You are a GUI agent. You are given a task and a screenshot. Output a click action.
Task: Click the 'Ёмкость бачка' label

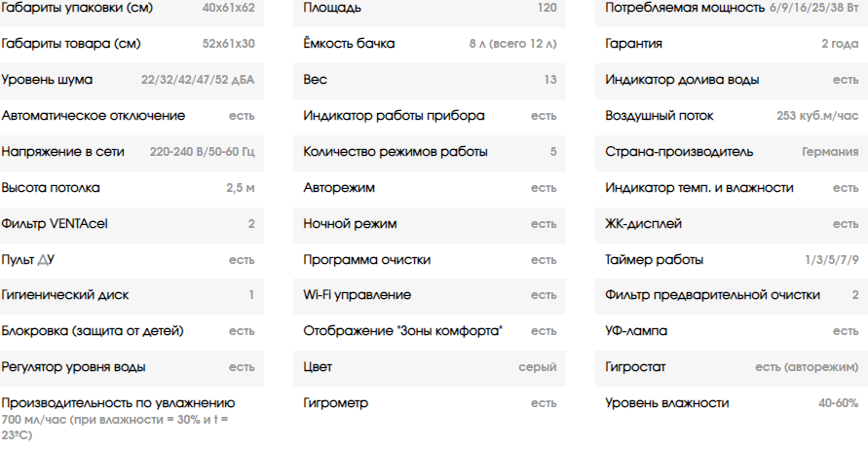click(349, 44)
